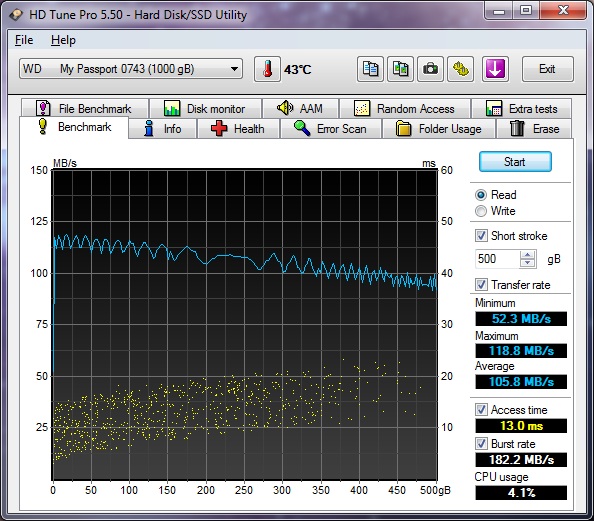Viewport: 594px width, 521px height.
Task: Open the options gears icon
Action: [x=460, y=69]
